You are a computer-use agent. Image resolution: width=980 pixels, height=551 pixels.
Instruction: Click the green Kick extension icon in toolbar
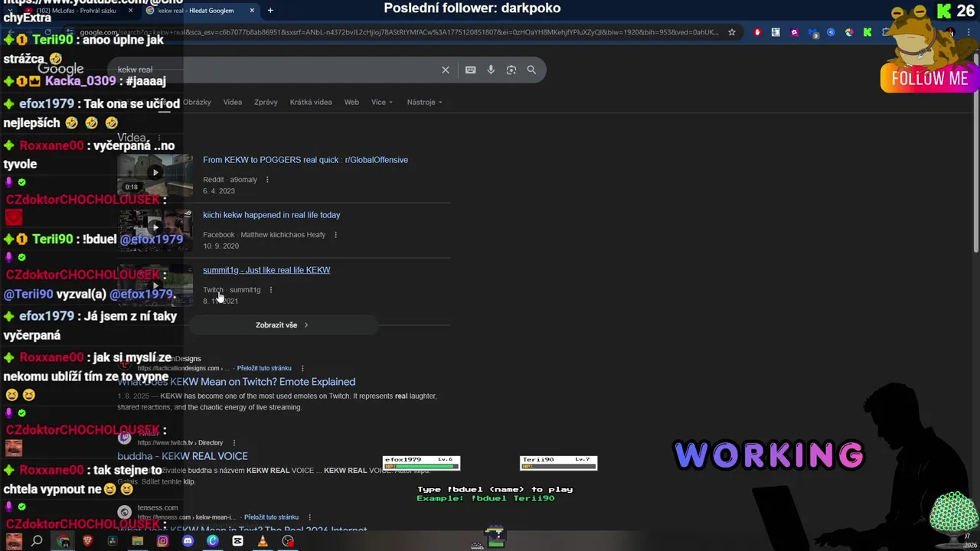[867, 32]
